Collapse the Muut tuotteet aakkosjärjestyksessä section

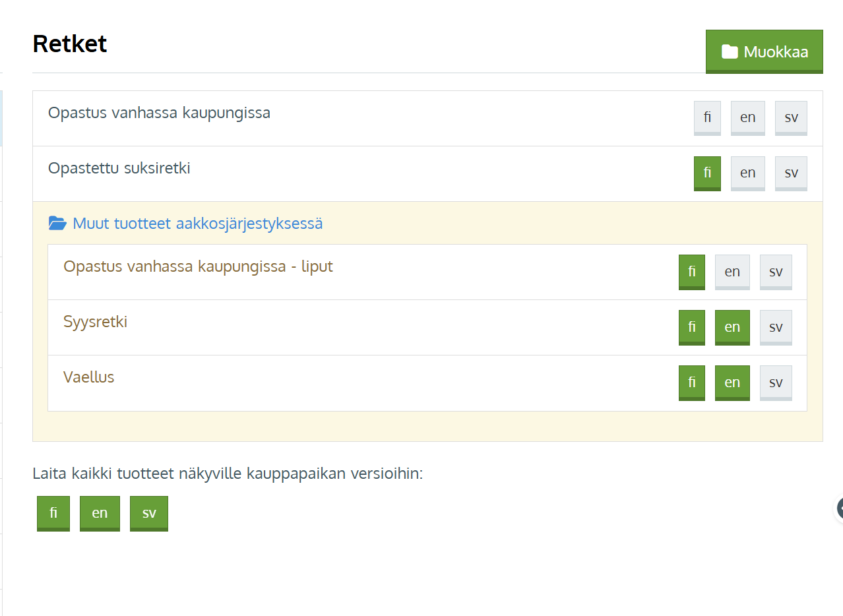[x=197, y=224]
